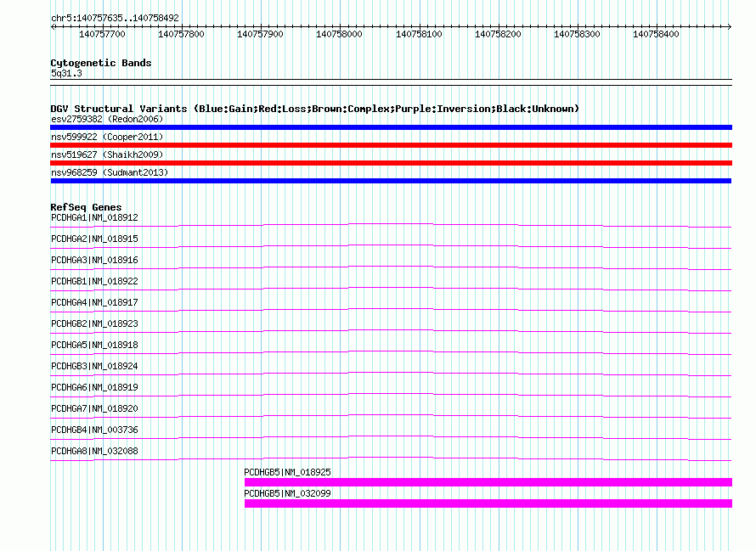Open gene PCDHGB3|NM_018924
This screenshot has width=756, height=551.
tap(94, 366)
